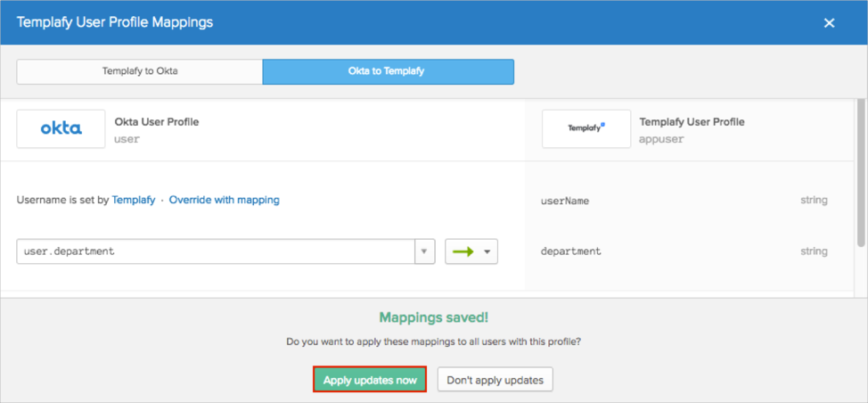This screenshot has height=403, width=868.
Task: Click the Override with mapping link
Action: click(x=224, y=200)
